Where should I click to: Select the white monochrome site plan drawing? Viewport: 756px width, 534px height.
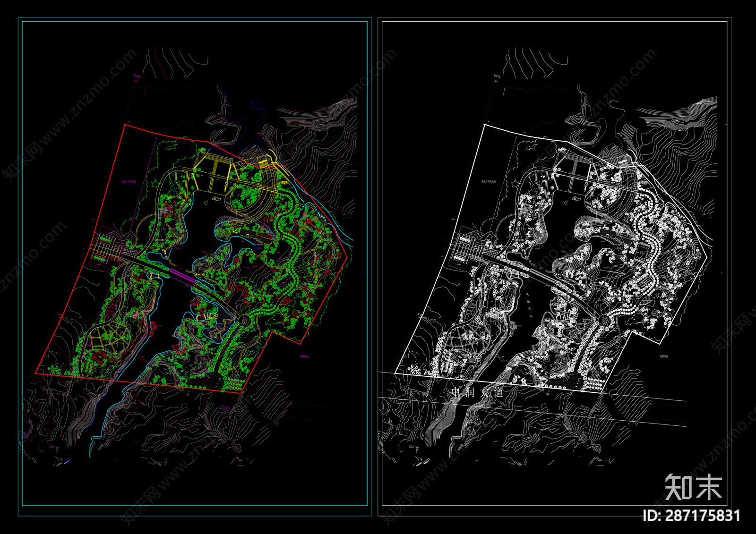tap(554, 267)
